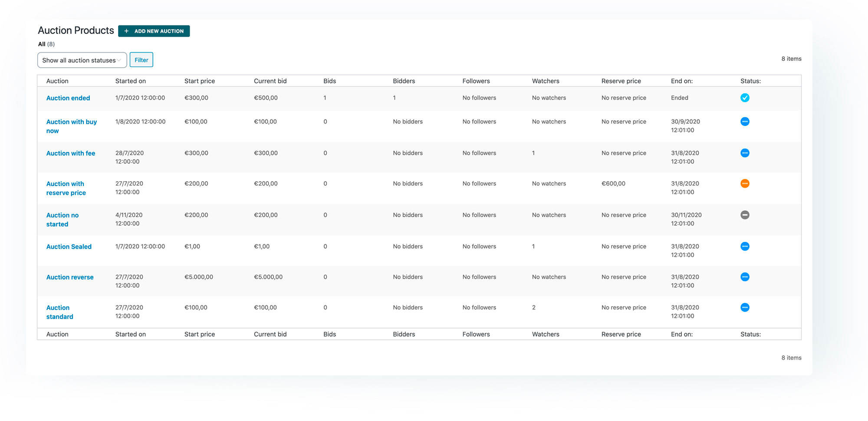This screenshot has height=421, width=868.
Task: Click the bottom Reserve price footer header
Action: (621, 334)
